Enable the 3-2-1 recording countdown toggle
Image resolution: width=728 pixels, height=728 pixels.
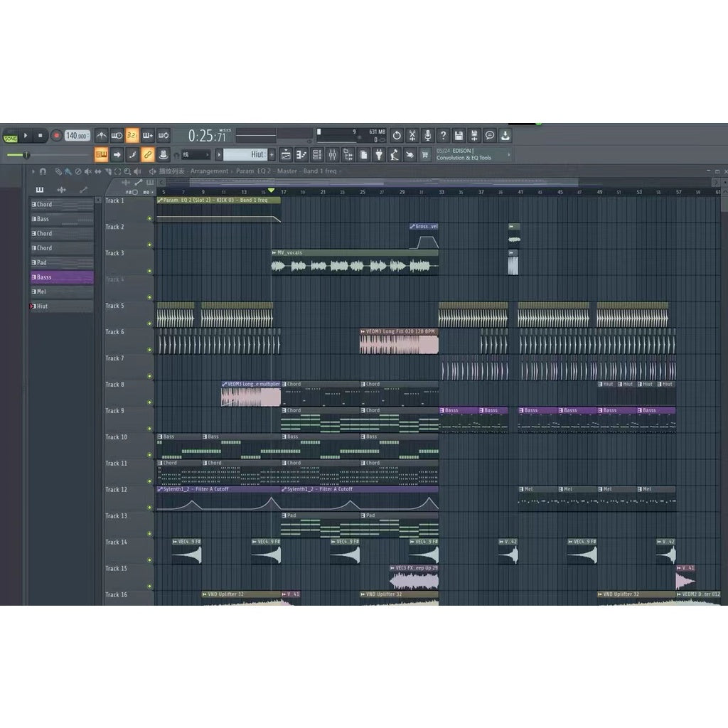pyautogui.click(x=133, y=135)
